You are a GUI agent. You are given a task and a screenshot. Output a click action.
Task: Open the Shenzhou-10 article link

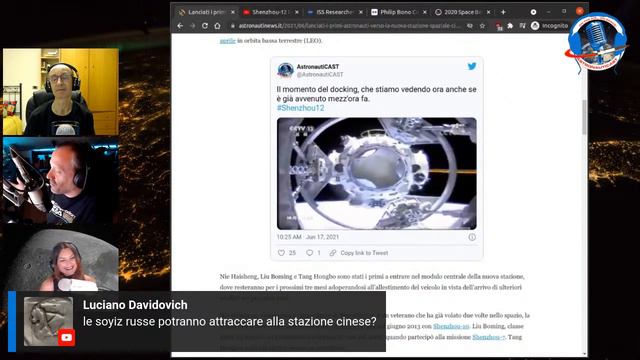pyautogui.click(x=451, y=326)
